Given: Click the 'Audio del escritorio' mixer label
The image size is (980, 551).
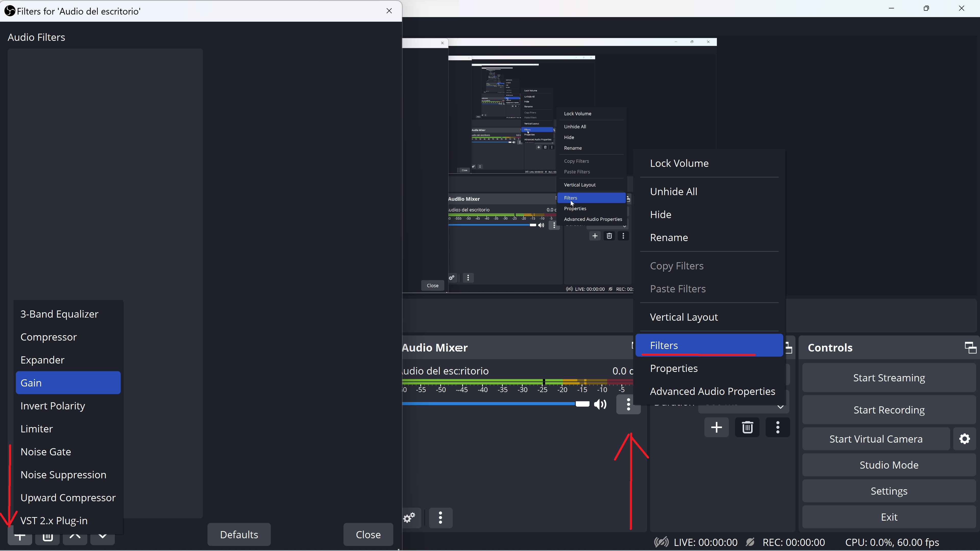Looking at the screenshot, I should [x=446, y=371].
